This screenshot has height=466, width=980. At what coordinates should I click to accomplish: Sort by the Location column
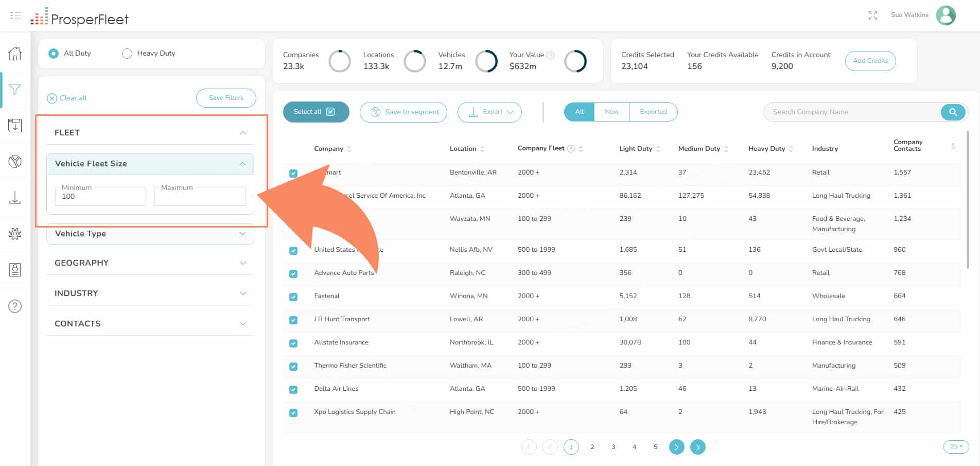[482, 149]
